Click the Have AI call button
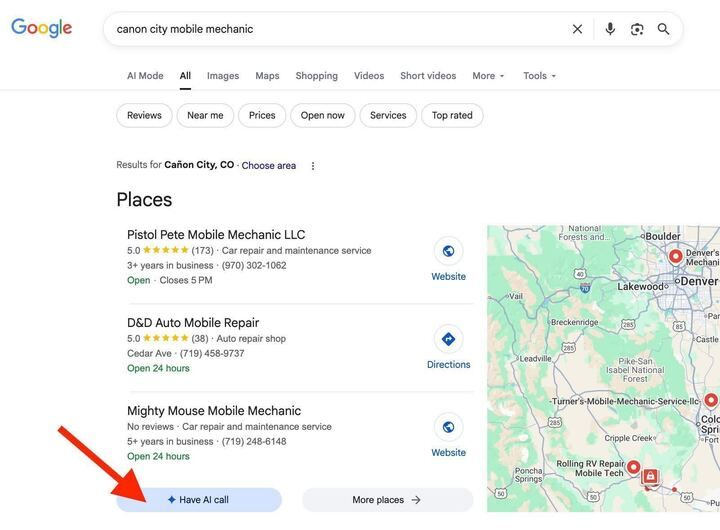 point(199,500)
